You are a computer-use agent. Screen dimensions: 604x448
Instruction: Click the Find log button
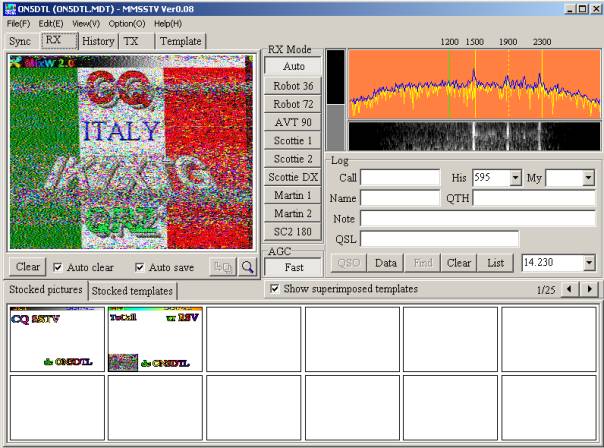[x=423, y=263]
